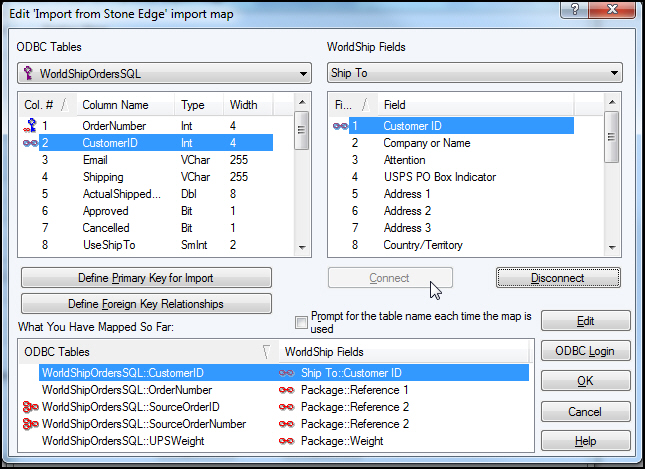Viewport: 645px width, 469px height.
Task: Open Define Foreign Key Relationships
Action: click(146, 303)
